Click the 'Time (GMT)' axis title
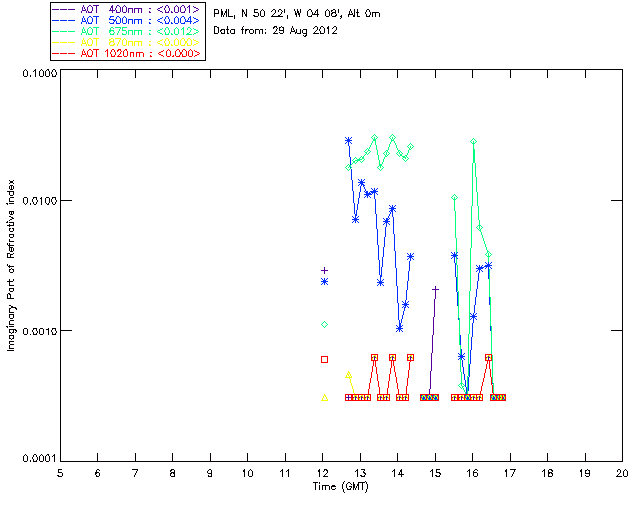The width and height of the screenshot is (640, 512). point(340,487)
